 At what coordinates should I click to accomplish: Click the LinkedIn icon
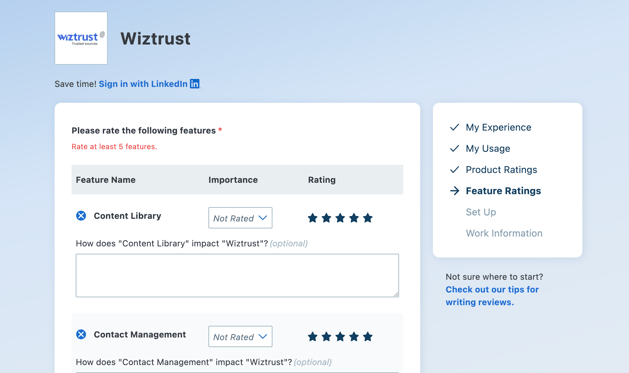195,83
